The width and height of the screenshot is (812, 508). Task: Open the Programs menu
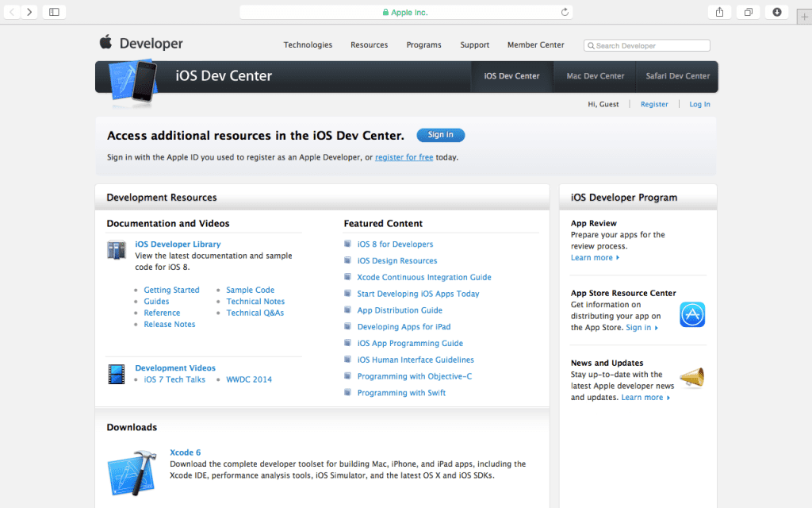point(423,45)
